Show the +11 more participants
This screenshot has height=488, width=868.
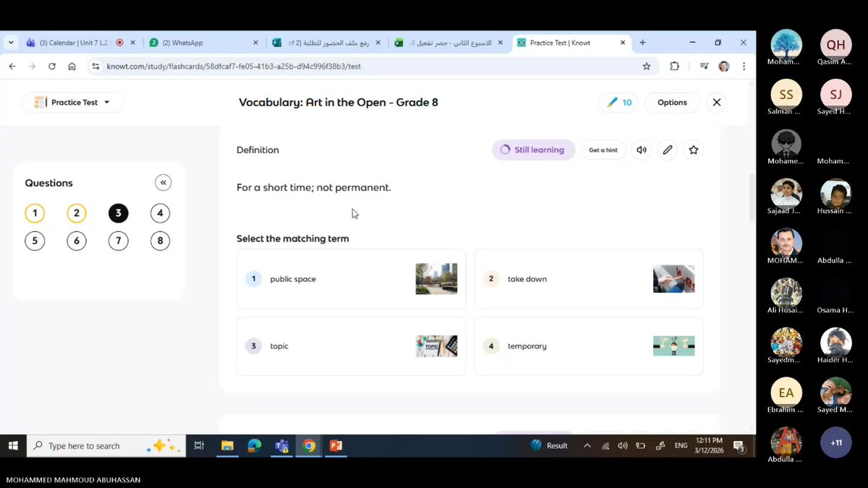(x=835, y=442)
